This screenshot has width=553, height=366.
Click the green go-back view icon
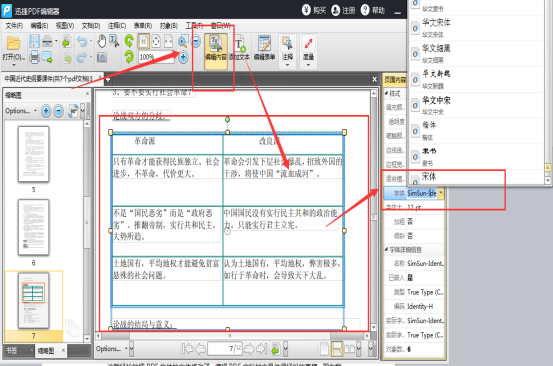(275, 349)
